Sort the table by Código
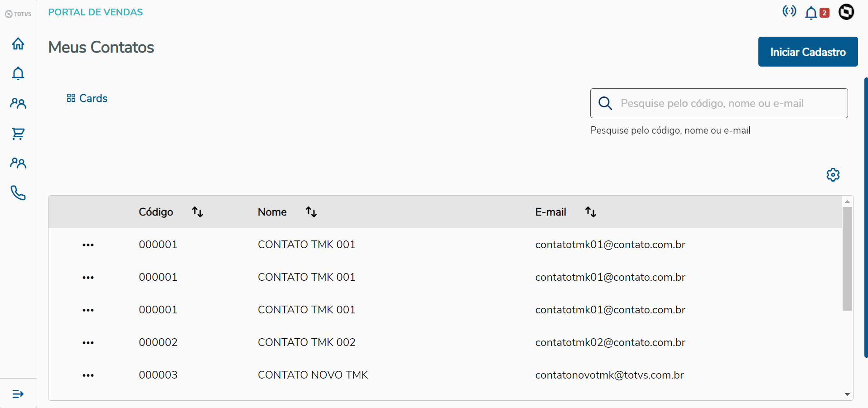The image size is (868, 408). 198,212
